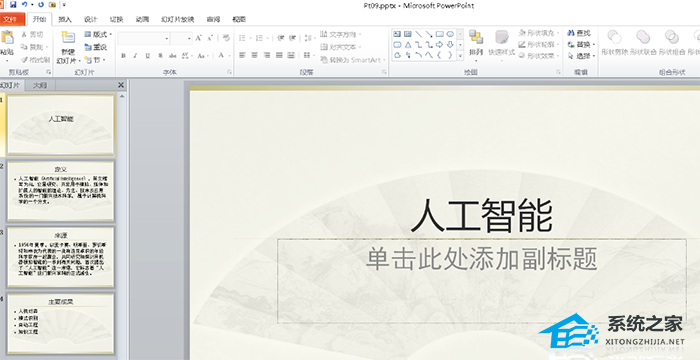Select slide 2 定义 thumbnail
The image size is (700, 360).
(61, 191)
